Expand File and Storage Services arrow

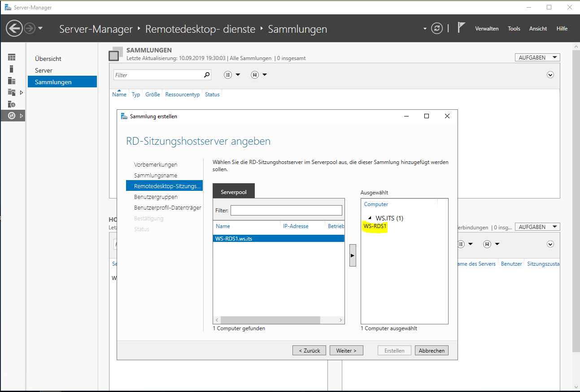[21, 92]
